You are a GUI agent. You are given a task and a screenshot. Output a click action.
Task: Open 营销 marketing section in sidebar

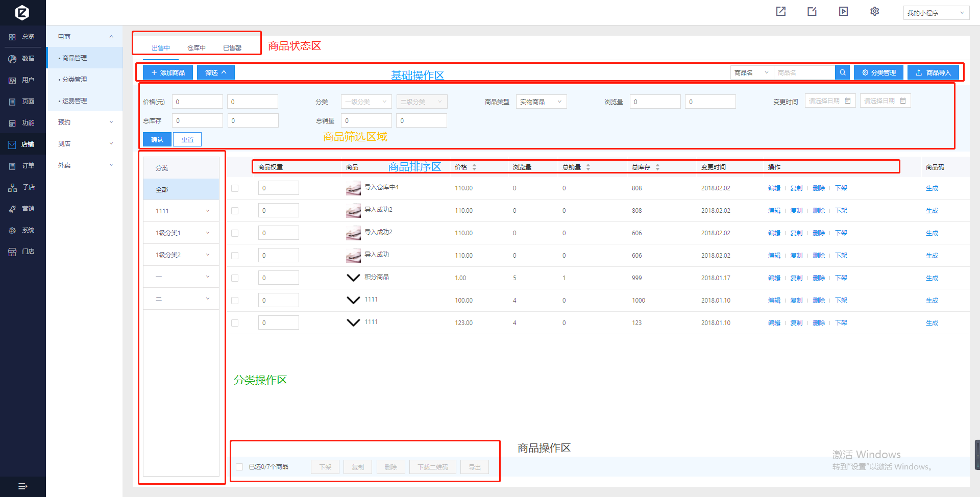pyautogui.click(x=22, y=209)
